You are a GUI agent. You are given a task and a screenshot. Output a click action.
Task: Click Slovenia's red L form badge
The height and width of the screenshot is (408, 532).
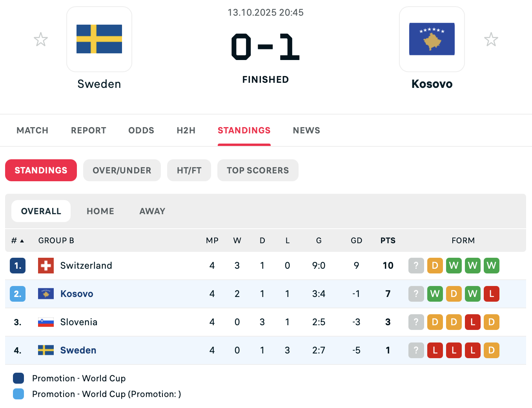click(472, 322)
